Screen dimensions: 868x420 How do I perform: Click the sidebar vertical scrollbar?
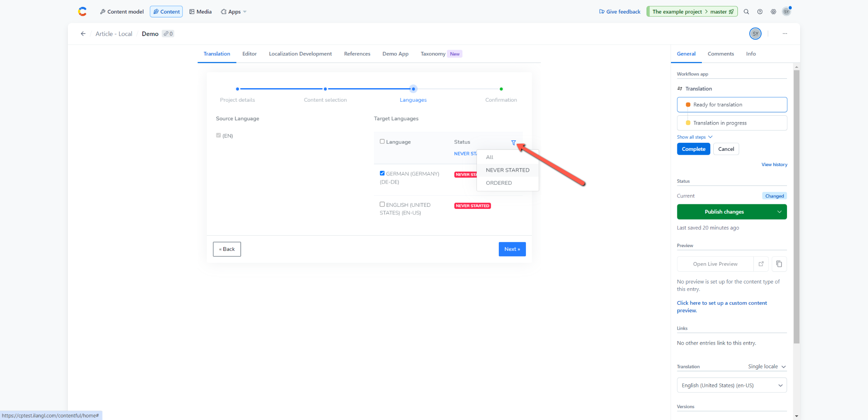(796, 206)
